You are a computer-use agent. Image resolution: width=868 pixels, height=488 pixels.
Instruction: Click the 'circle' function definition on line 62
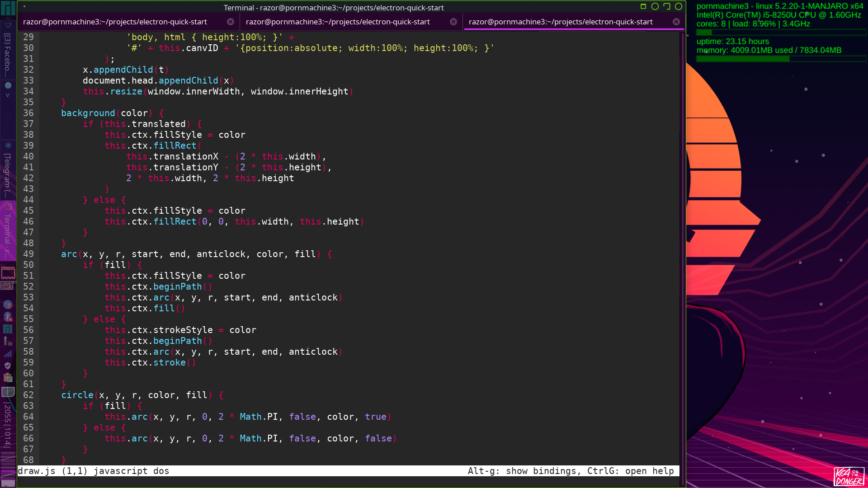click(x=77, y=395)
